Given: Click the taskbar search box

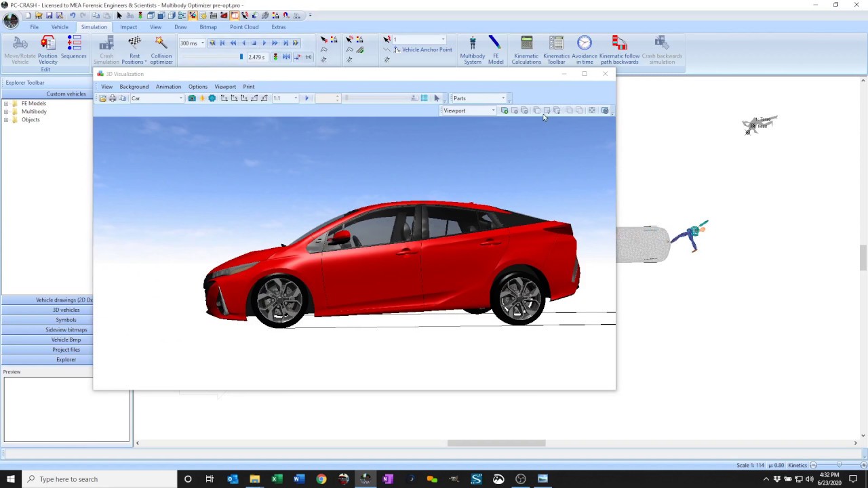Looking at the screenshot, I should 99,479.
